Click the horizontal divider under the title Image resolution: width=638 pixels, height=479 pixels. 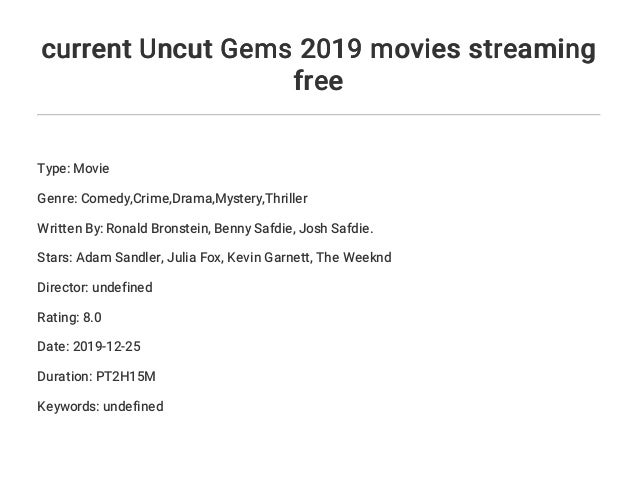tap(319, 115)
